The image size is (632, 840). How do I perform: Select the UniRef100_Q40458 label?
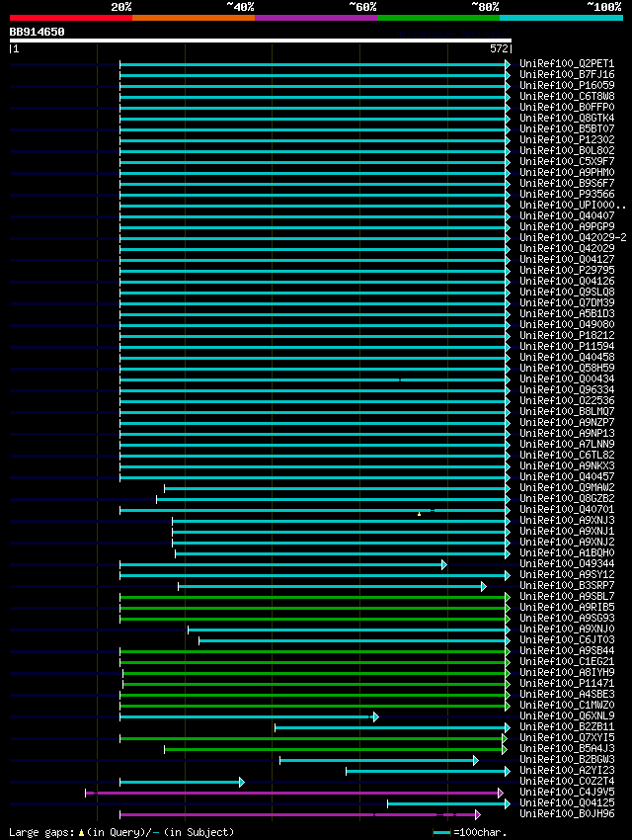[x=567, y=358]
